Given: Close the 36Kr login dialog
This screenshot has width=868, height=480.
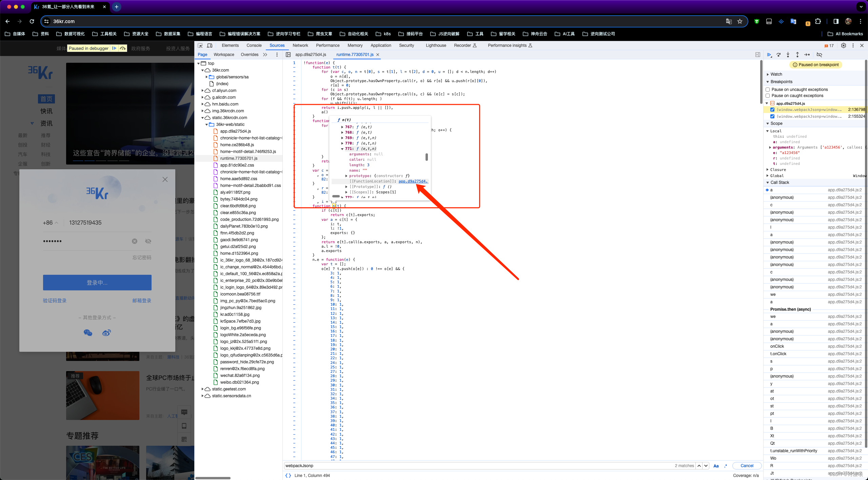Looking at the screenshot, I should coord(165,179).
